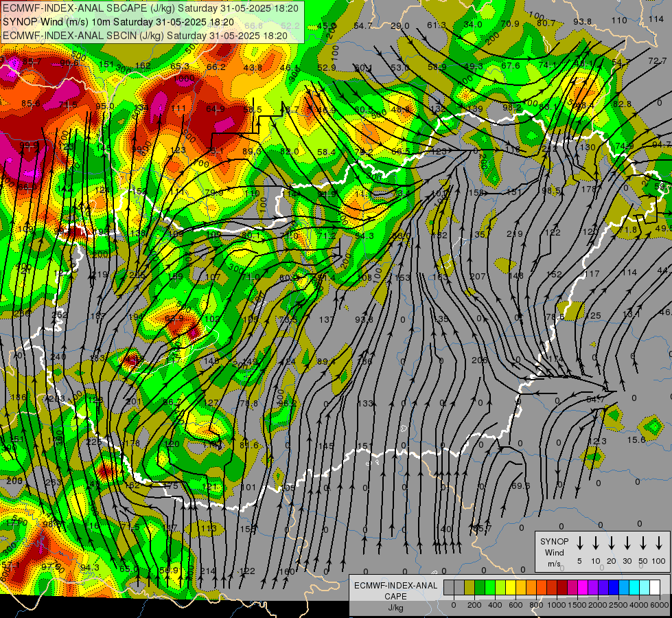Click the map value 69.6
Image resolution: width=672 pixels, height=618 pixels.
pyautogui.click(x=521, y=485)
